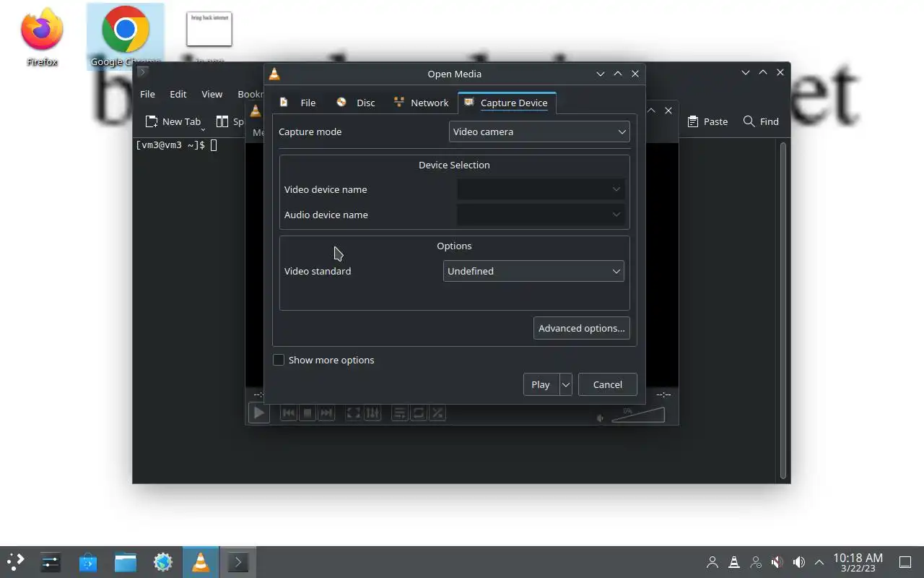The width and height of the screenshot is (924, 578).
Task: Switch to the File tab in Open Media
Action: (x=298, y=103)
